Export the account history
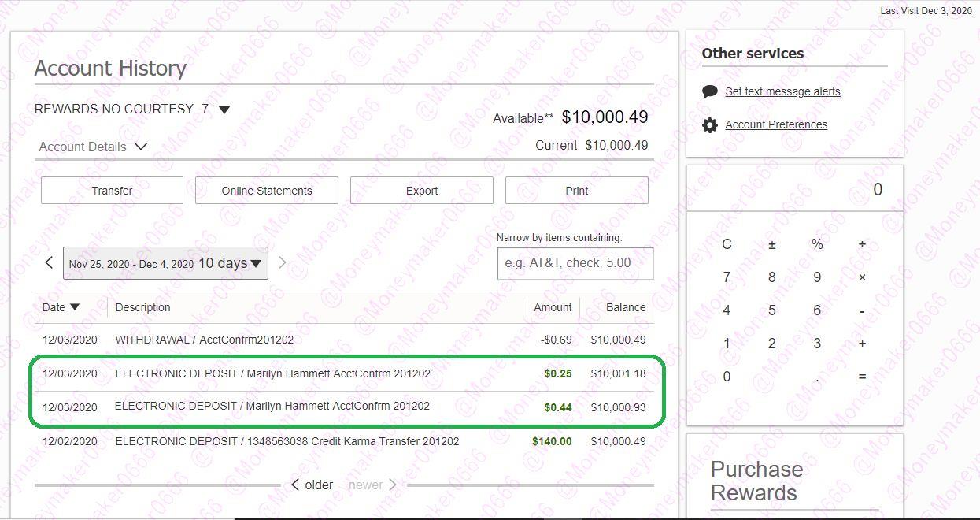The width and height of the screenshot is (980, 520). (421, 191)
